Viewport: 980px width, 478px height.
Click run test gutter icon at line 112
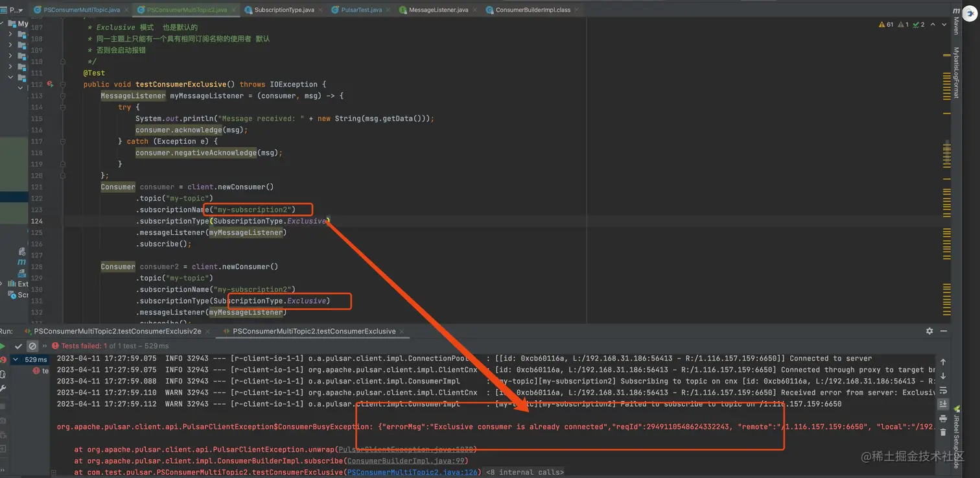point(51,84)
